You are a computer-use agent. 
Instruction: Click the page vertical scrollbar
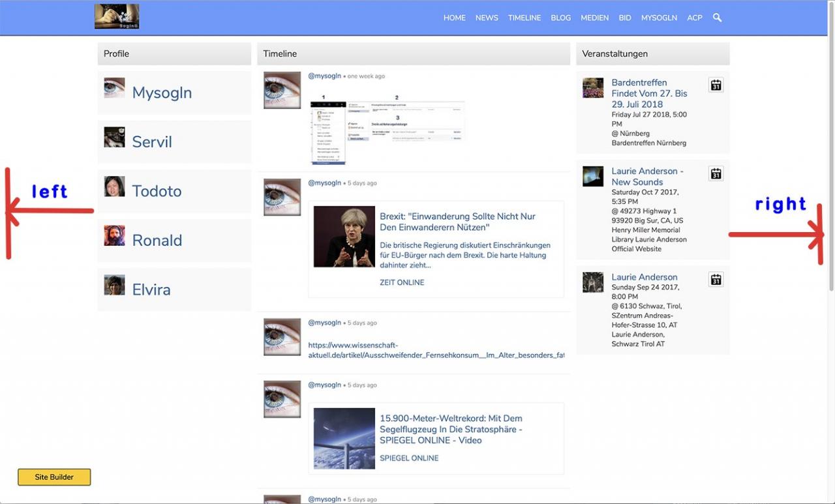(x=830, y=150)
